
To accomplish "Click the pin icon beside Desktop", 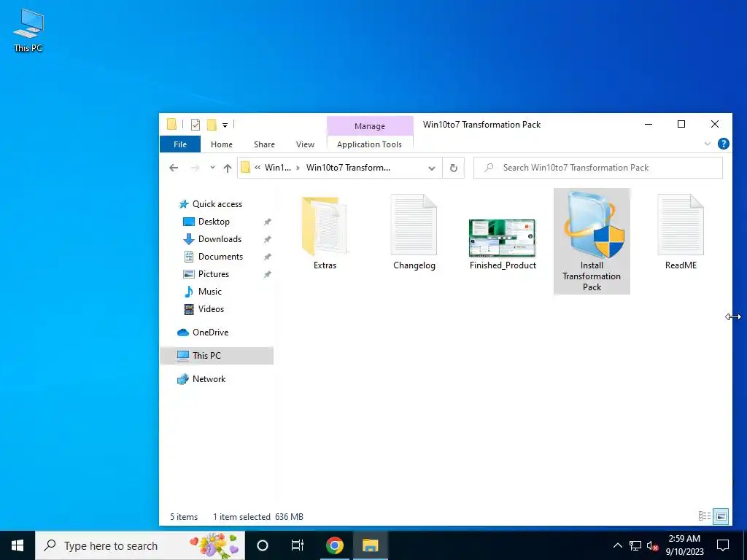I will 267,222.
